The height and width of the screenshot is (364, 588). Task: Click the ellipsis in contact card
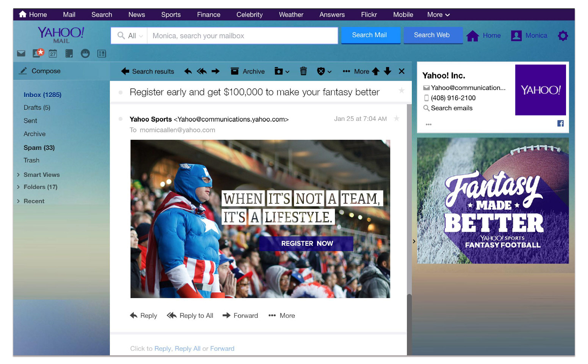428,124
